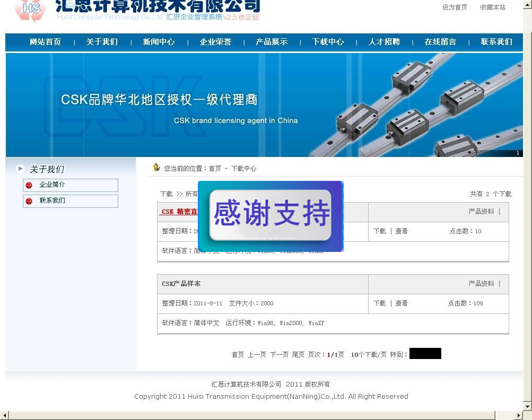532x420 pixels.
Task: Click 查看 in the row with 点击数 109
Action: point(402,303)
